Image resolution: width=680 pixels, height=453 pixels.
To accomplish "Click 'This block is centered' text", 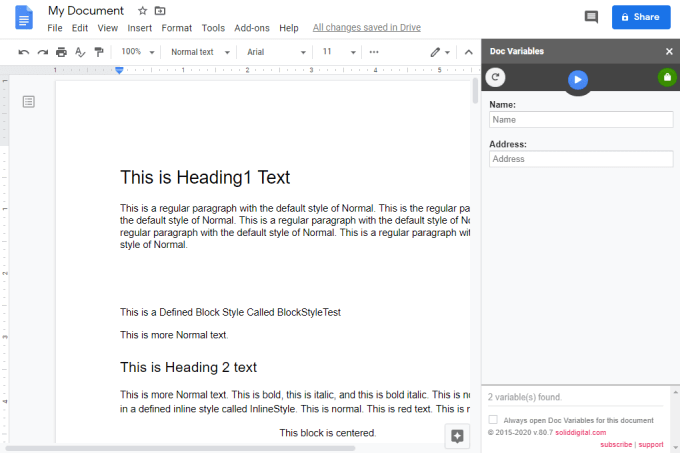I will tap(327, 433).
